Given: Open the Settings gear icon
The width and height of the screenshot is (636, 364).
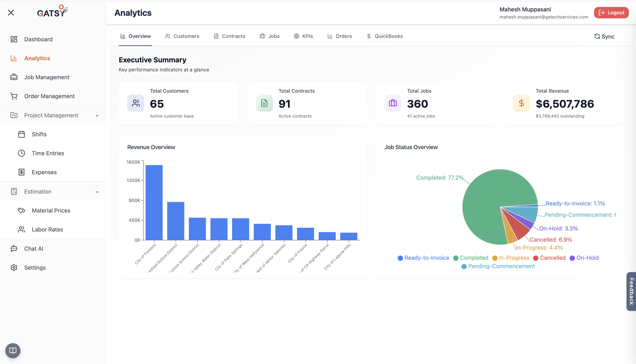Looking at the screenshot, I should (x=14, y=268).
